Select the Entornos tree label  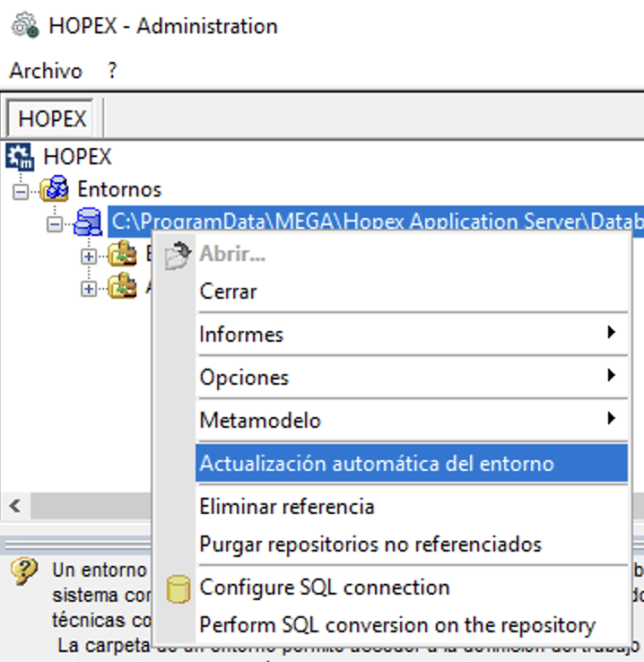click(119, 189)
